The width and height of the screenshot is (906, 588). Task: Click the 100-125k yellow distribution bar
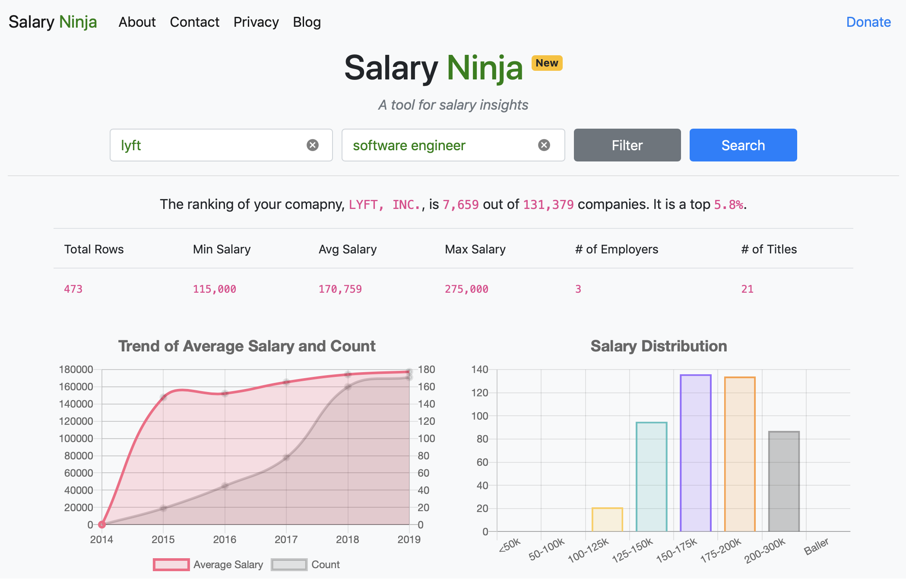(x=607, y=520)
